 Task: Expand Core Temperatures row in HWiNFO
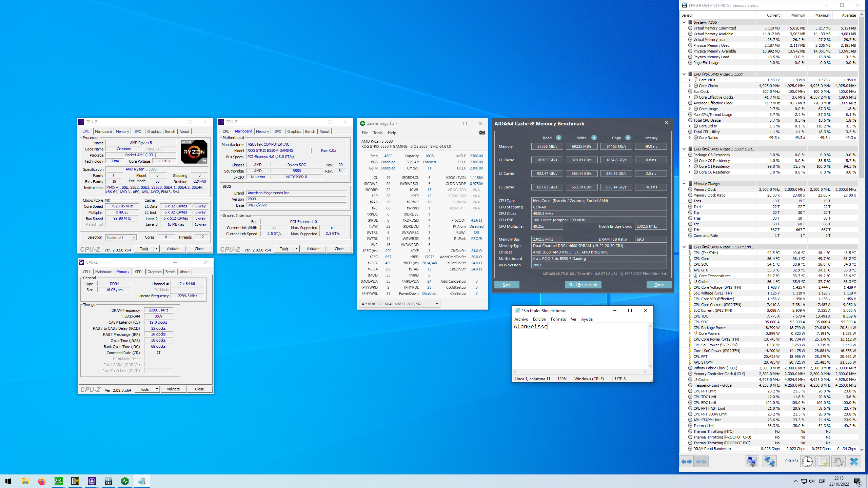[x=689, y=276]
